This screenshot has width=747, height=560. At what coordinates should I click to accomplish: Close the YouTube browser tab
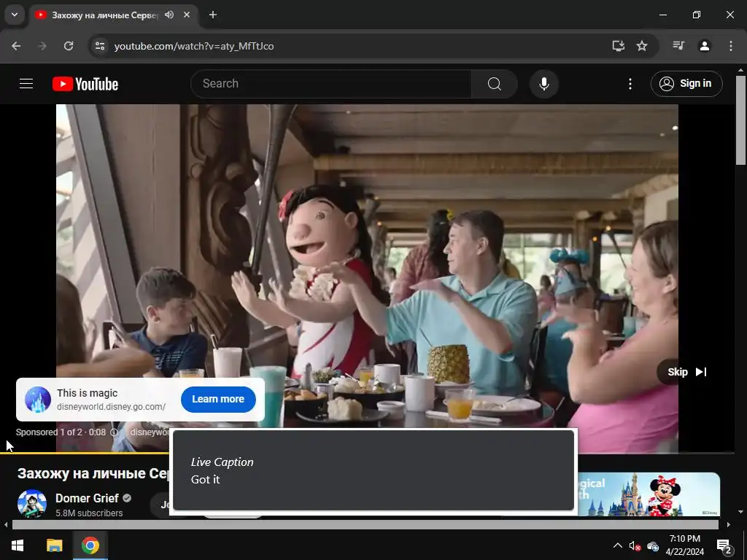pos(187,15)
